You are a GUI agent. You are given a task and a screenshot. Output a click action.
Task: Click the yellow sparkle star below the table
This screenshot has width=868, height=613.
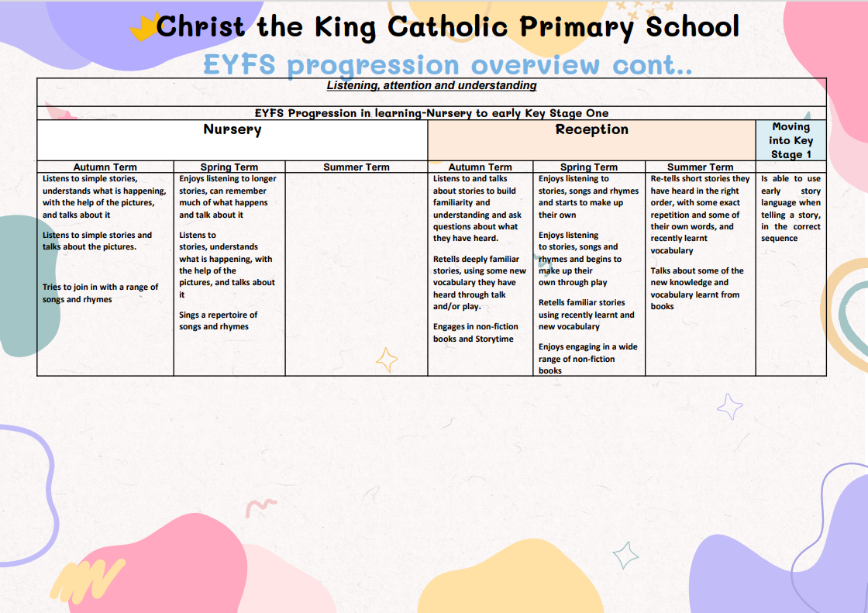386,360
